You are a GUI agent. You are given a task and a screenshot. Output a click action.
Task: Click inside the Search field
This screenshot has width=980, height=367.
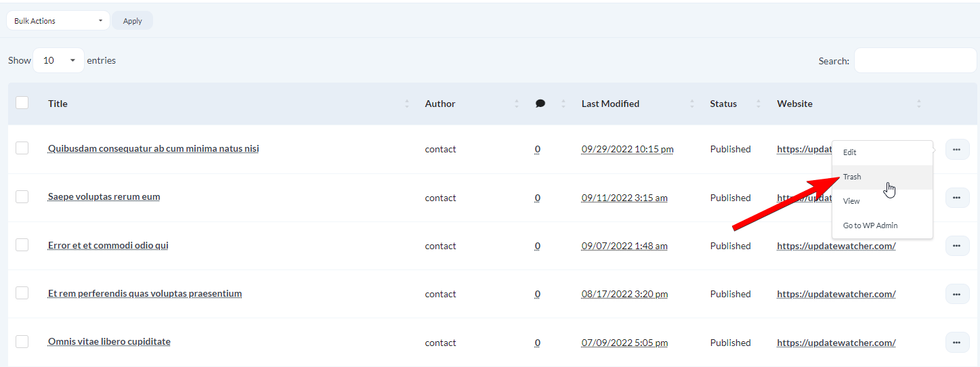(915, 60)
